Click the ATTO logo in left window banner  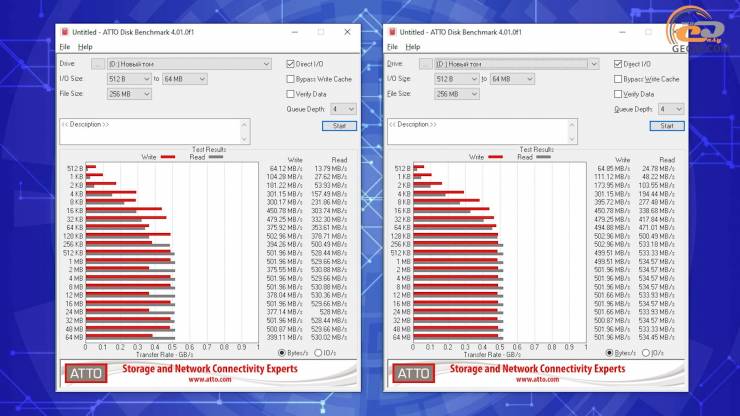86,374
